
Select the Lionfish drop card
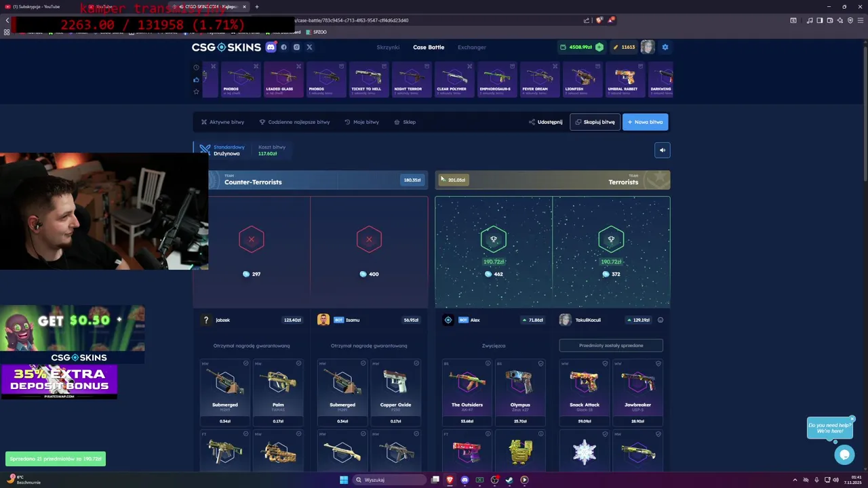(583, 79)
